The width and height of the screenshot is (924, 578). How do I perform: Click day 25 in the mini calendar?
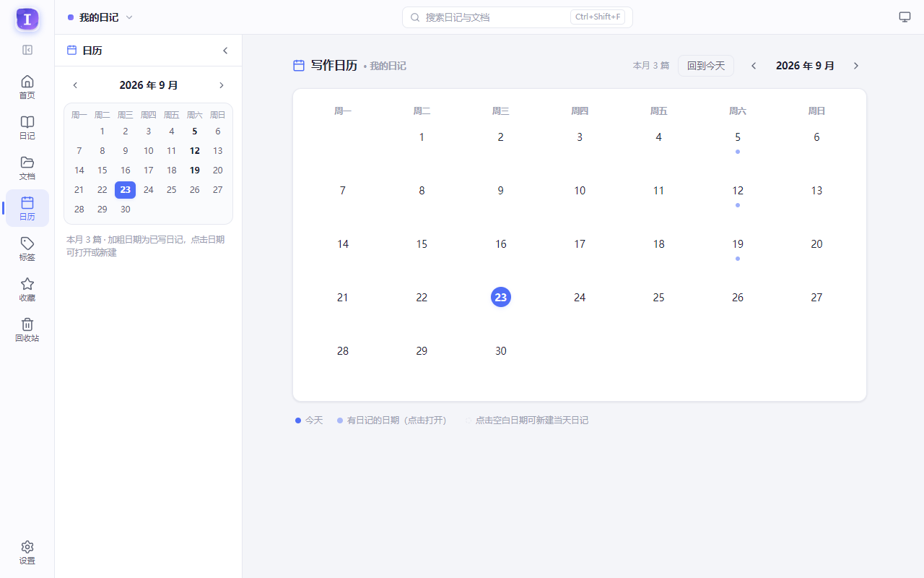[x=172, y=190]
